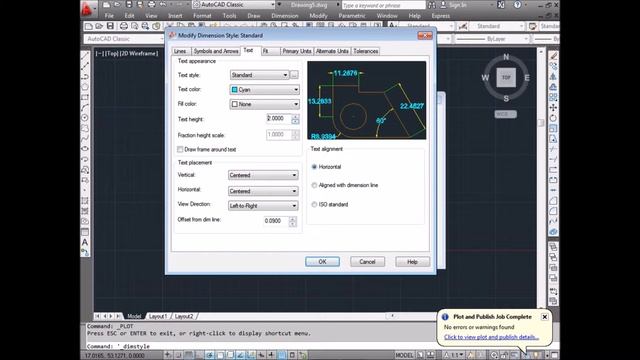Open the ByLayer linetype dropdown

point(493,39)
